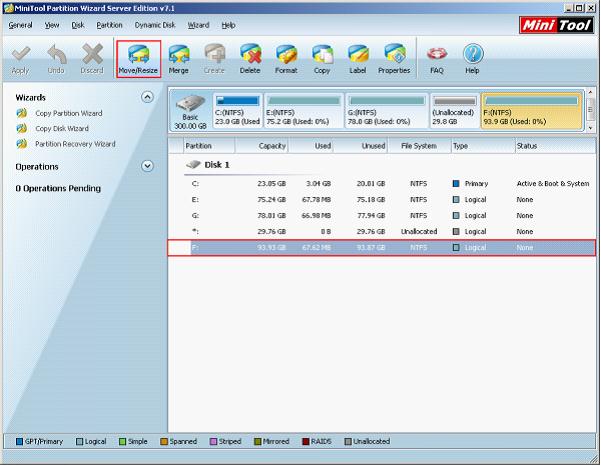Image resolution: width=601 pixels, height=466 pixels.
Task: Select the E: partition row
Action: [x=382, y=200]
